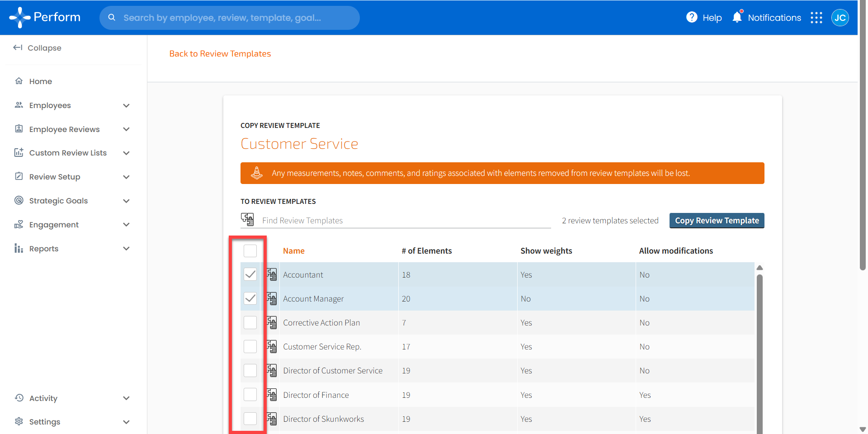
Task: Click the template icon beside Accountant
Action: (272, 274)
